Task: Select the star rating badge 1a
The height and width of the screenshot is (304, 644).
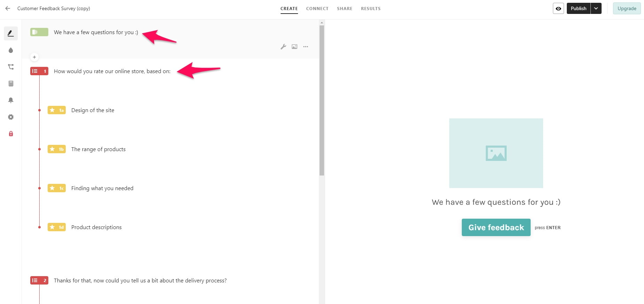Action: click(x=57, y=110)
